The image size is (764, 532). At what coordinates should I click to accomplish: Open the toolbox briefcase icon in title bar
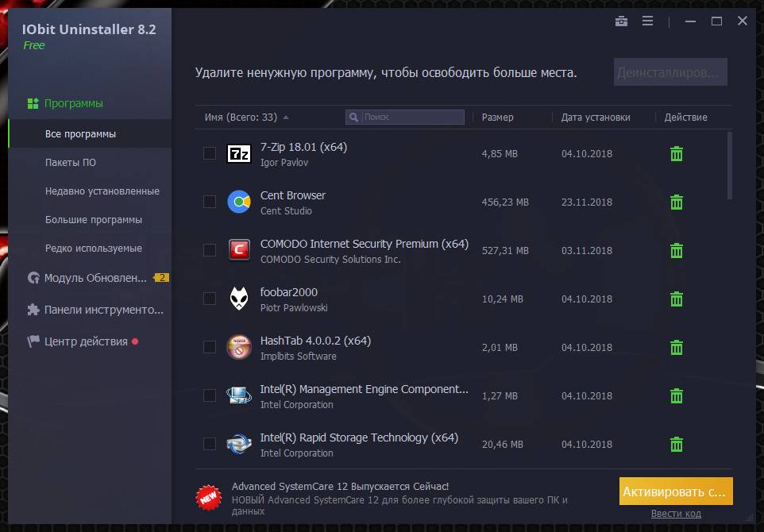pyautogui.click(x=621, y=21)
